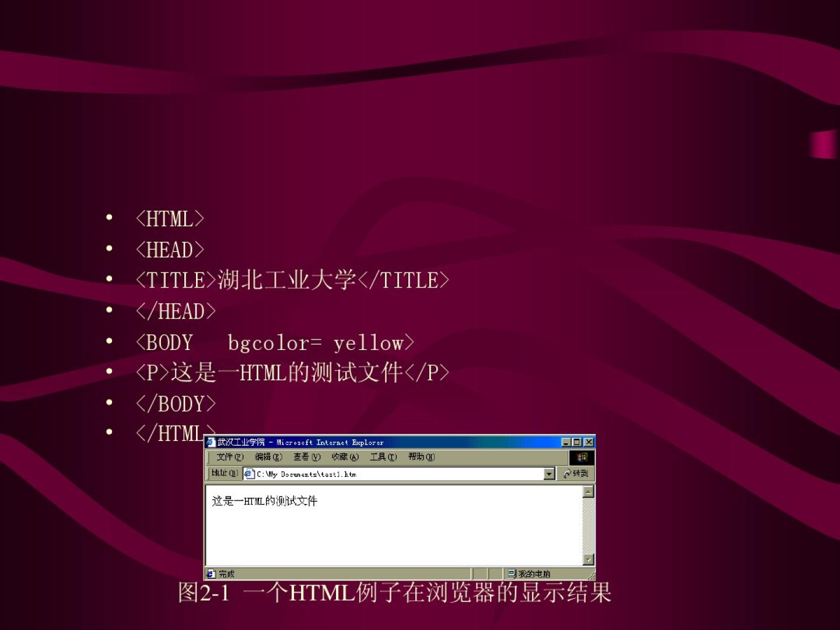Image resolution: width=840 pixels, height=630 pixels.
Task: Minimize the Internet Explorer window
Action: [566, 442]
